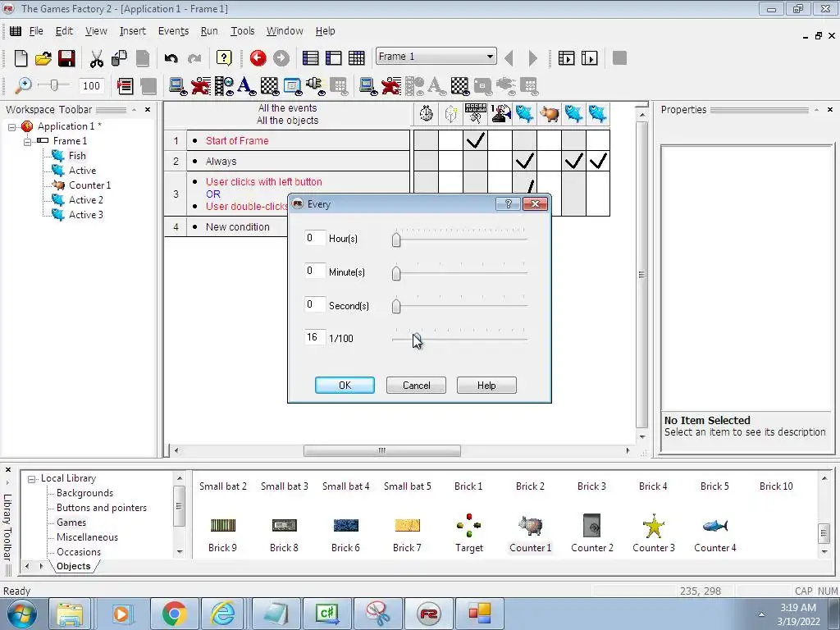Click the Timer object column icon

click(x=427, y=113)
